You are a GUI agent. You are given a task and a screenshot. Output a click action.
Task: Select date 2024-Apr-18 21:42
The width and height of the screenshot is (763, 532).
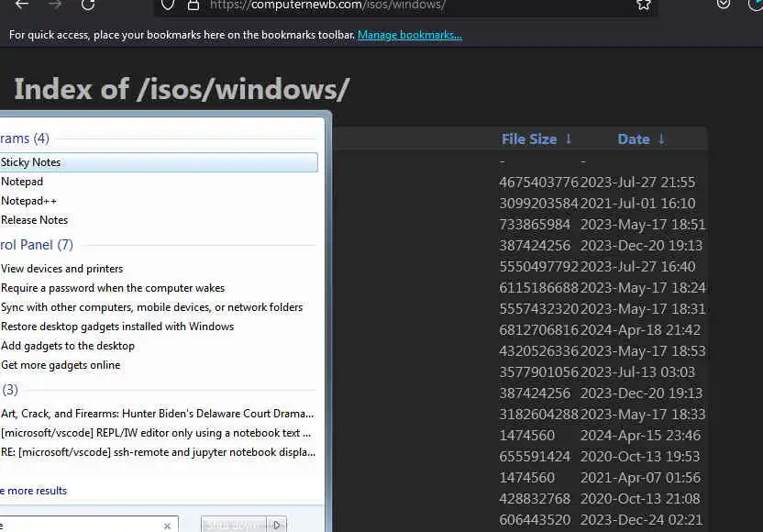(x=640, y=330)
